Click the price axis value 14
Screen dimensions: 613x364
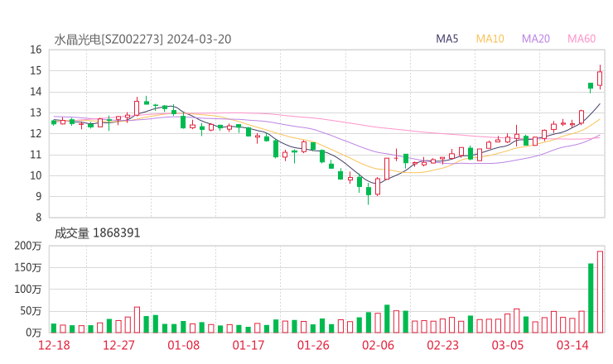[x=36, y=92]
